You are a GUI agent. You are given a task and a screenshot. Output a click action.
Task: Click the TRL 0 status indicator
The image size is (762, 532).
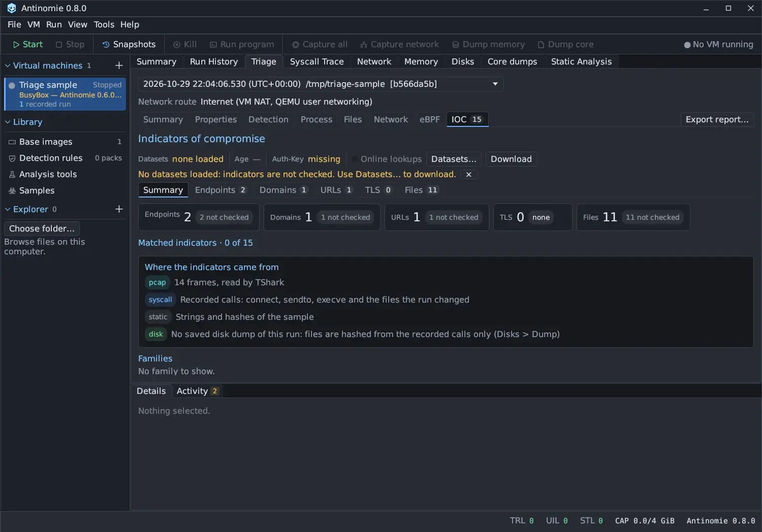click(522, 521)
